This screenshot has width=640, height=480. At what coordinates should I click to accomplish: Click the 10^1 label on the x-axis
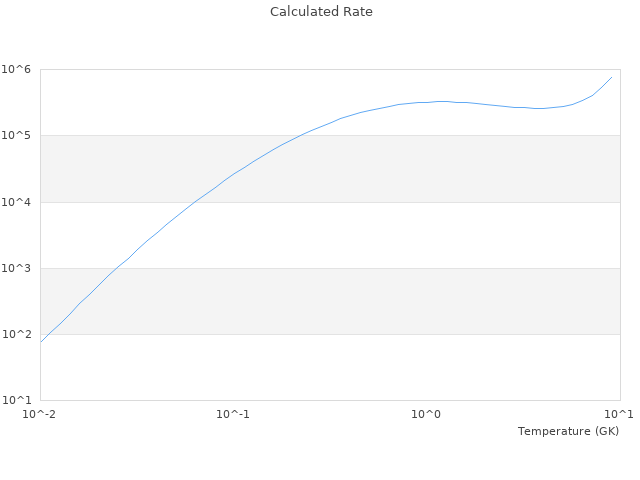coord(618,414)
